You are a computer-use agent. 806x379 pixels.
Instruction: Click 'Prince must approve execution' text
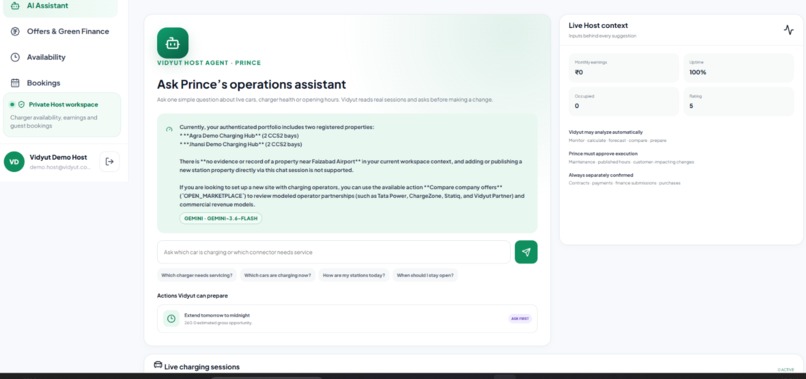[x=603, y=154]
